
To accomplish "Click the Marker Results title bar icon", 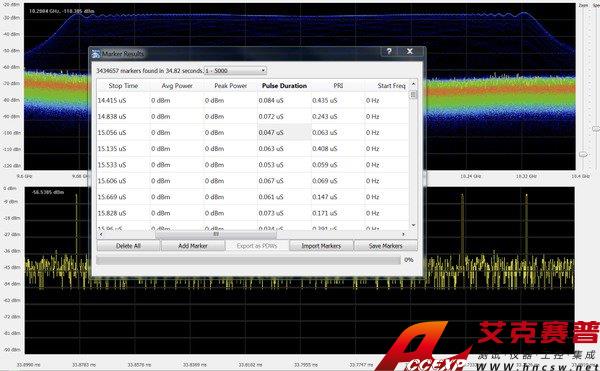I will pyautogui.click(x=96, y=54).
